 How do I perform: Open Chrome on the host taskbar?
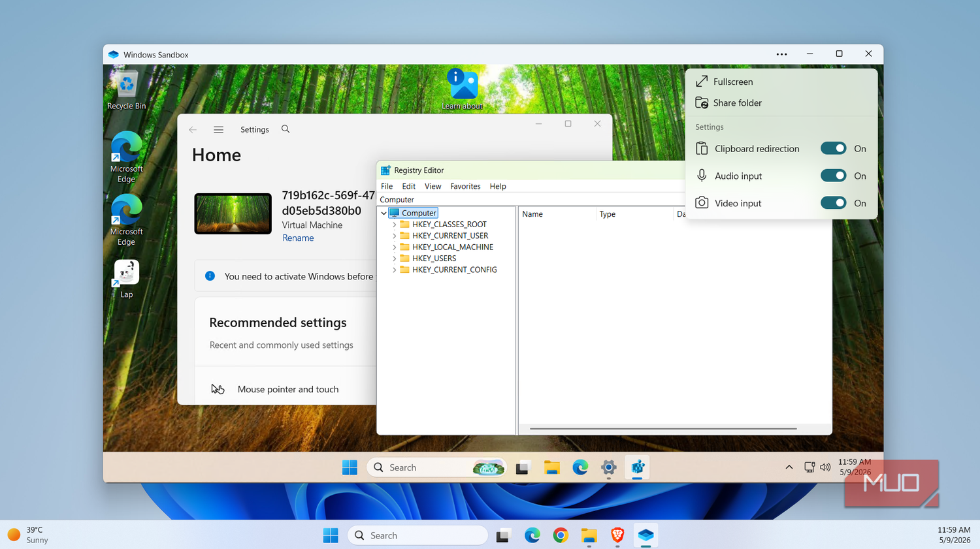coord(561,535)
